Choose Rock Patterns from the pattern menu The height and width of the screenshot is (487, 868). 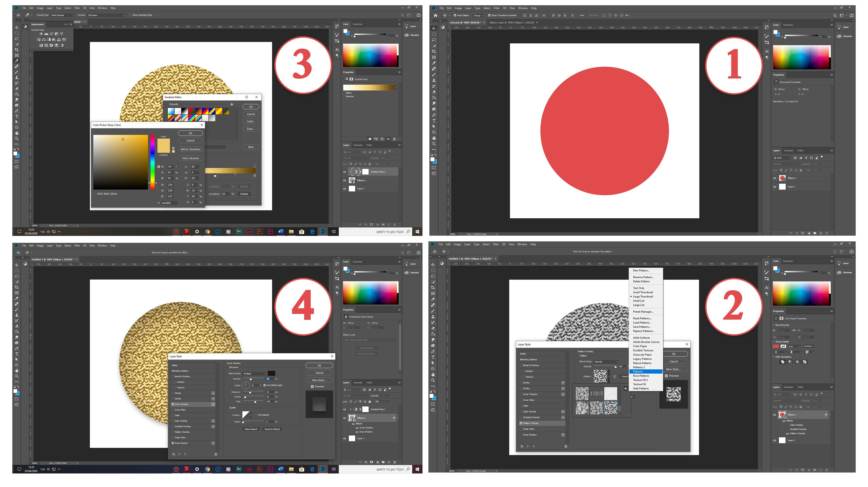click(x=641, y=376)
